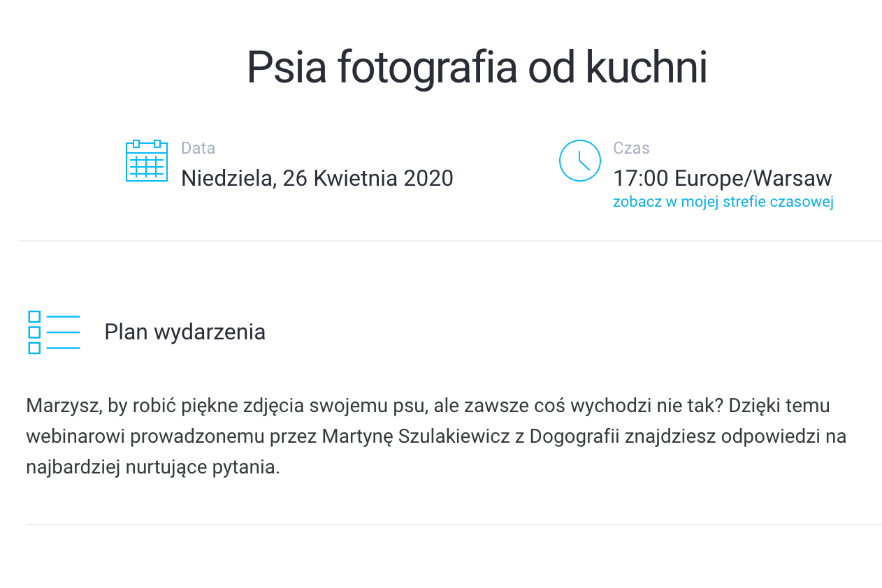Click the divider line below the date and time

pos(451,241)
